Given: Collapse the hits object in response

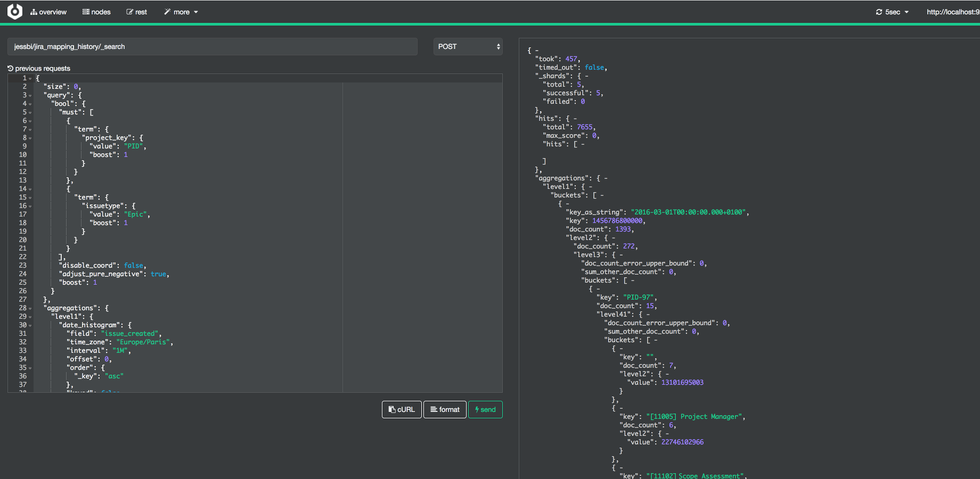Looking at the screenshot, I should 575,119.
